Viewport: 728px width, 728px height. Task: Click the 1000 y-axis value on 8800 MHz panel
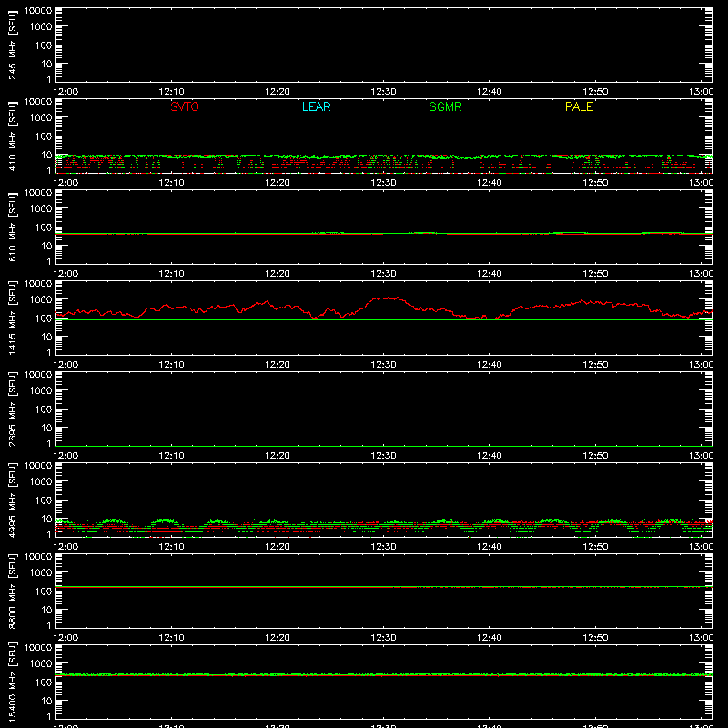(41, 573)
